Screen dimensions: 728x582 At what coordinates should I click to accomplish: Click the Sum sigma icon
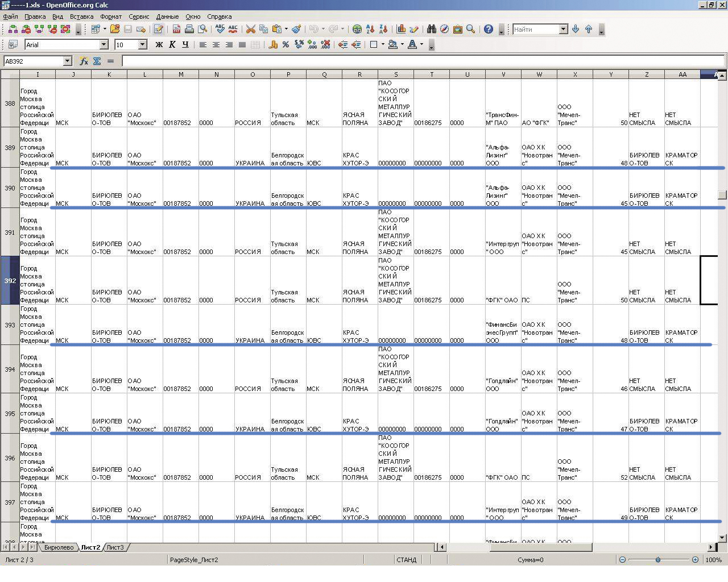[x=97, y=61]
